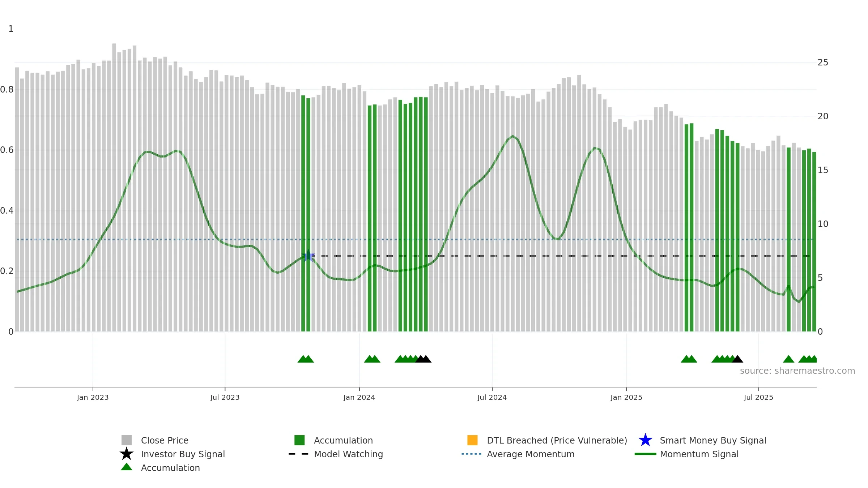868x488 pixels.
Task: Click the black triangle markers in early 2024
Action: [423, 359]
